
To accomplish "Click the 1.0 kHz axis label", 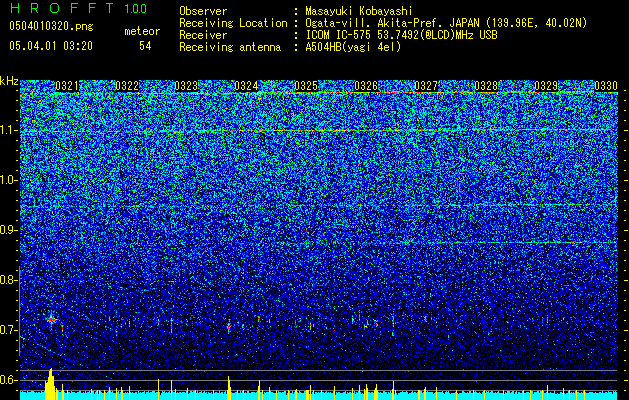I will 9,180.
